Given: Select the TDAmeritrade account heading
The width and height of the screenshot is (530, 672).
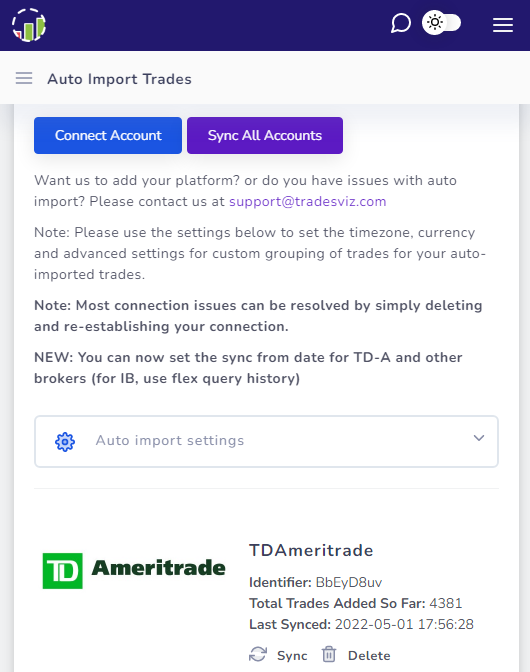Looking at the screenshot, I should click(311, 551).
